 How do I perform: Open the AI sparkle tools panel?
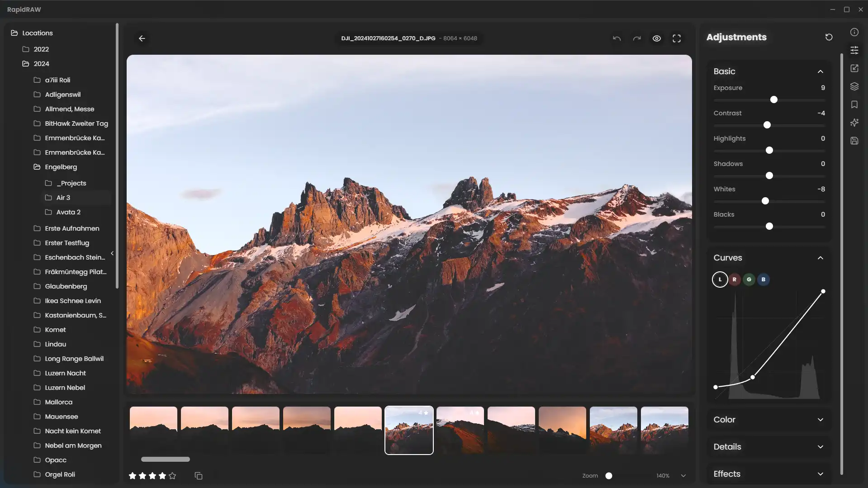[854, 123]
